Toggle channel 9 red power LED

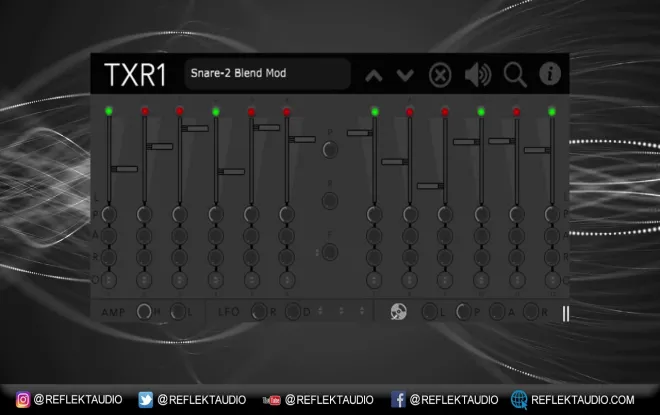click(445, 112)
